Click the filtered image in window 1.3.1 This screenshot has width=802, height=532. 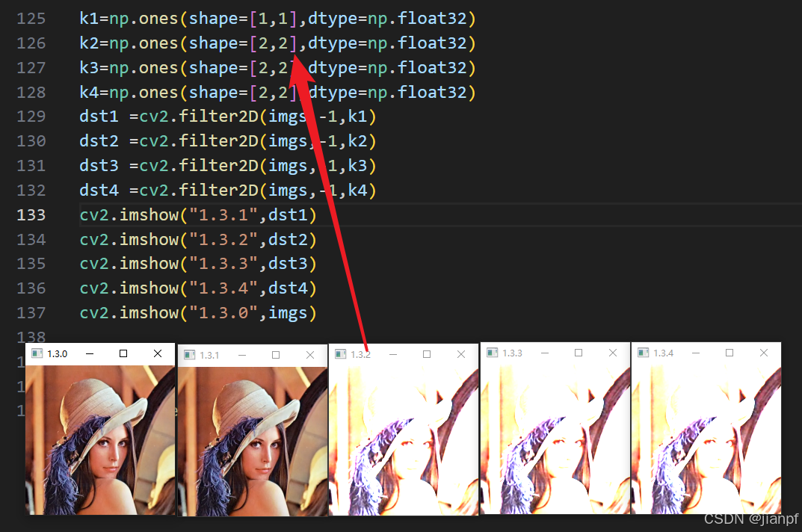(x=252, y=442)
